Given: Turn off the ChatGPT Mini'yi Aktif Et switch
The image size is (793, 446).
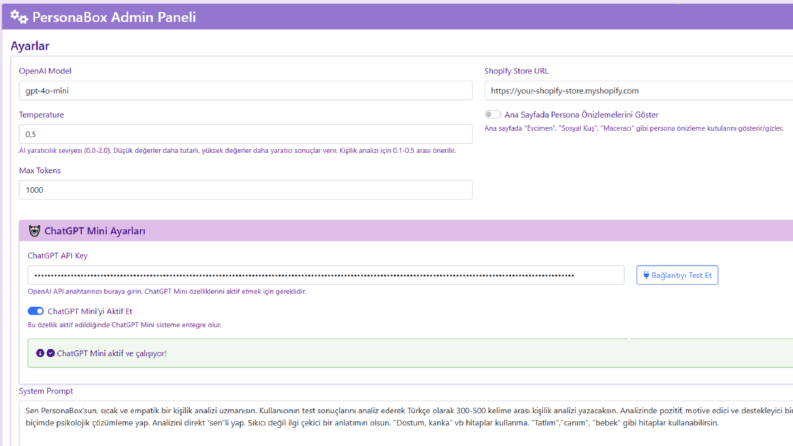Looking at the screenshot, I should click(35, 311).
